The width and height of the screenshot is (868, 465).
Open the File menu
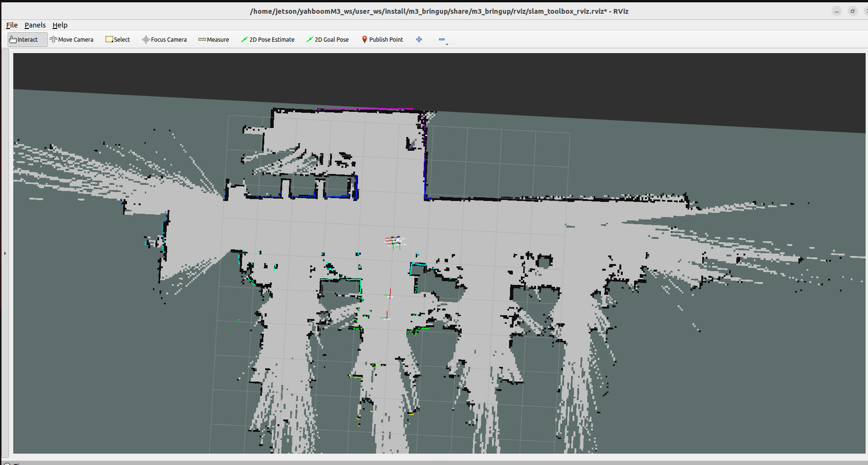[x=12, y=25]
